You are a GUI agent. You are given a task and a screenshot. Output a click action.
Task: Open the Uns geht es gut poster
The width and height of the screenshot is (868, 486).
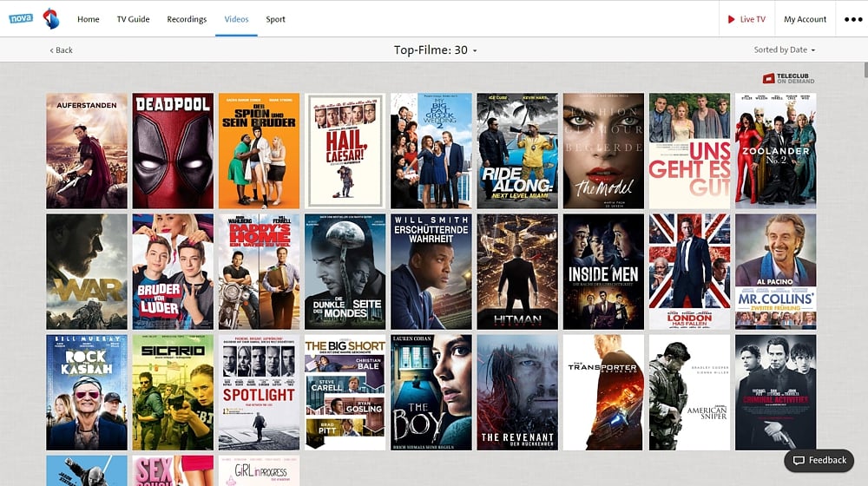pos(690,150)
